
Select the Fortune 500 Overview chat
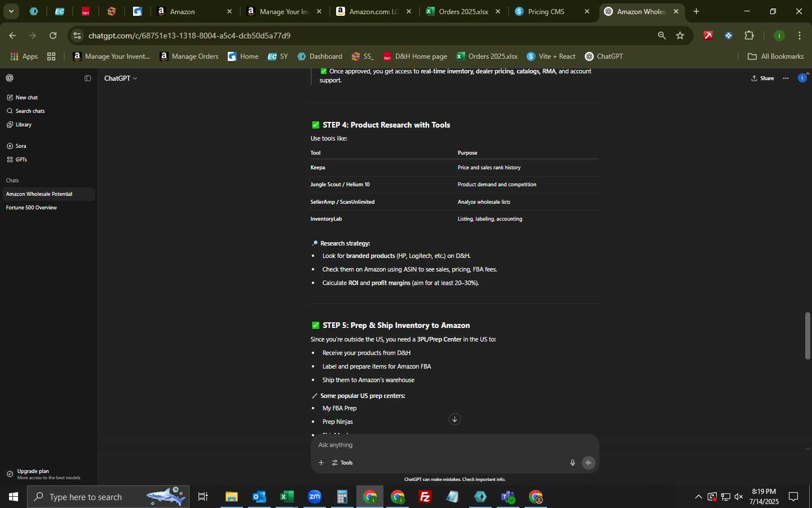(x=47, y=208)
